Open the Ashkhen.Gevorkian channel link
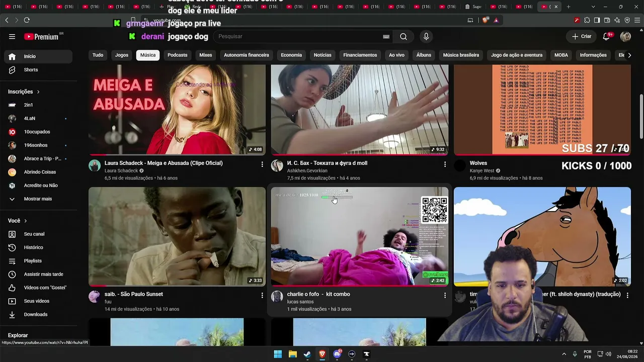The width and height of the screenshot is (644, 362). [x=307, y=171]
